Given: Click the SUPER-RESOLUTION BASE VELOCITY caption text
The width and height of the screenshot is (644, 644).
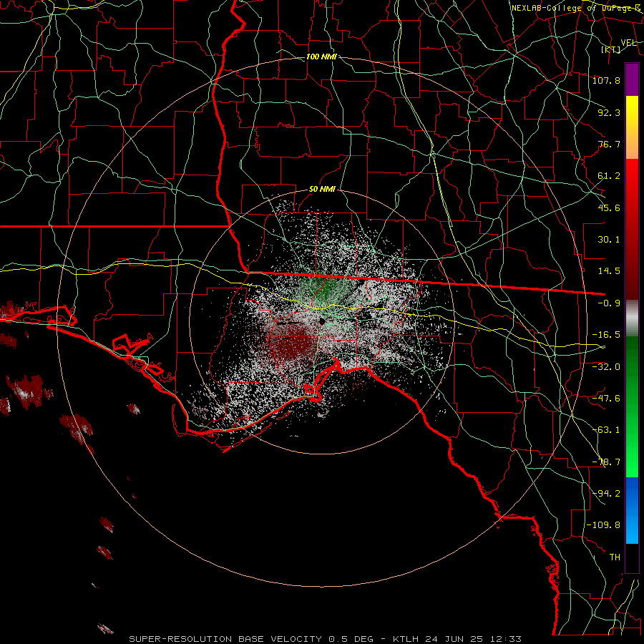Looking at the screenshot, I should [226, 639].
